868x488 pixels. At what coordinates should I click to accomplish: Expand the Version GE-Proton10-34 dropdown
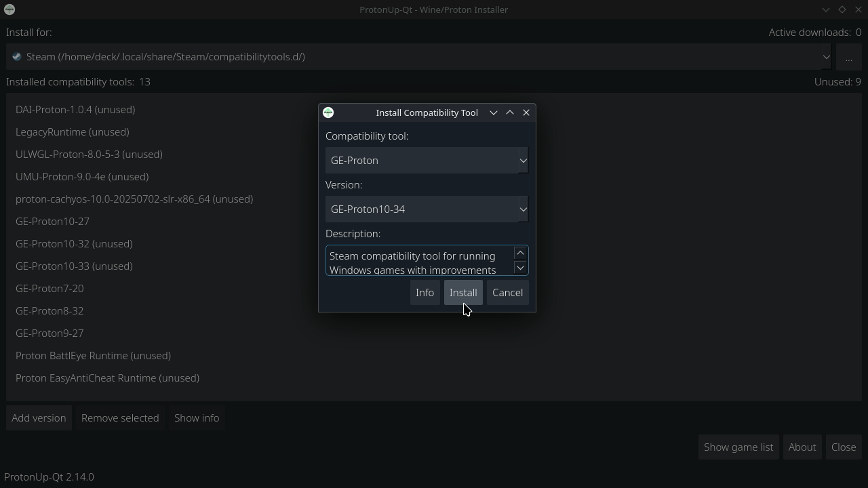click(x=427, y=209)
